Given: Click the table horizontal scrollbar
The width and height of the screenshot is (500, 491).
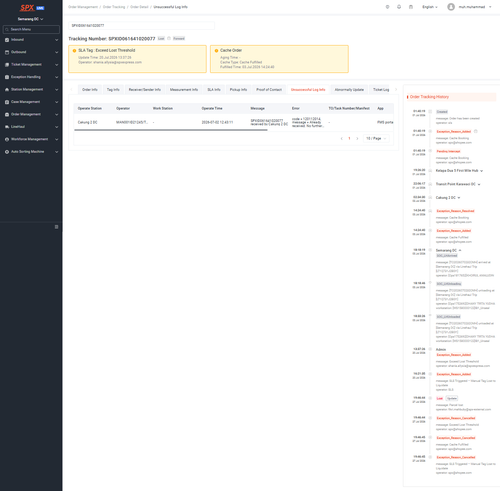Looking at the screenshot, I should coord(171,130).
